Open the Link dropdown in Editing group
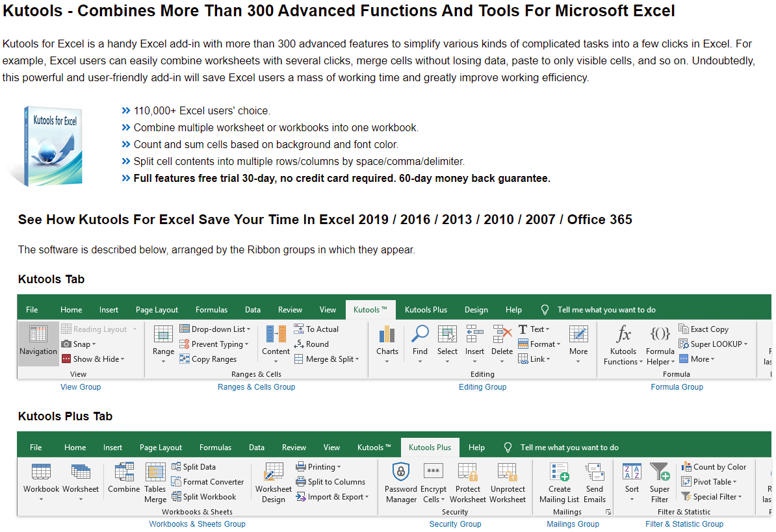This screenshot has height=532, width=776. click(x=534, y=359)
